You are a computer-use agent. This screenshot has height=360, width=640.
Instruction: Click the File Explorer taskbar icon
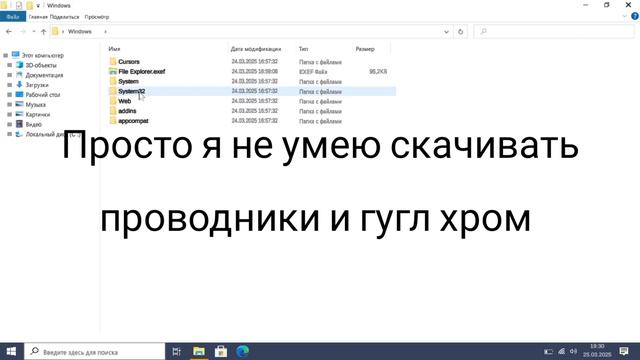199,351
